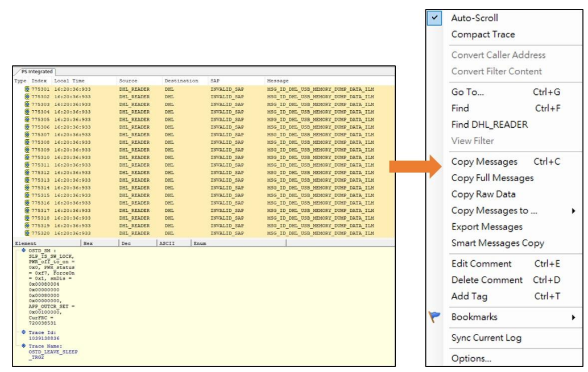Click the Trace Id value 1039138836
The image size is (588, 372).
44,338
